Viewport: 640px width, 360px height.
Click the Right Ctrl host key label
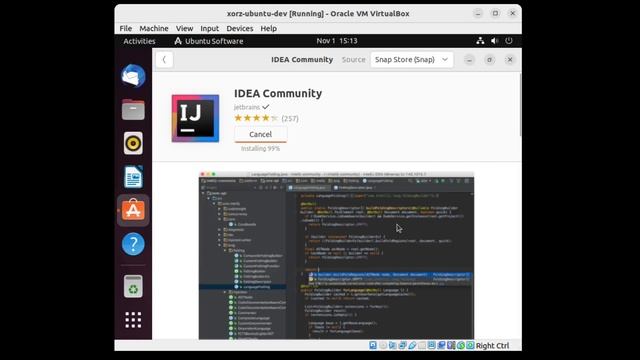tap(492, 346)
